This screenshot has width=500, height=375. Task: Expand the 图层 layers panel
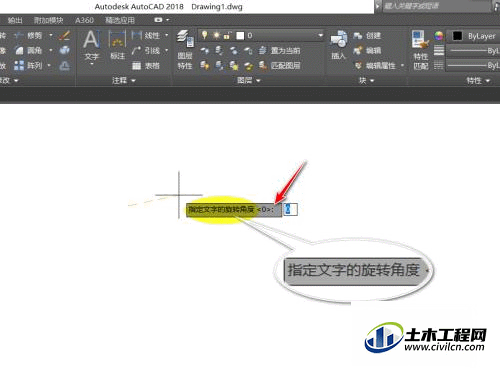(x=248, y=80)
